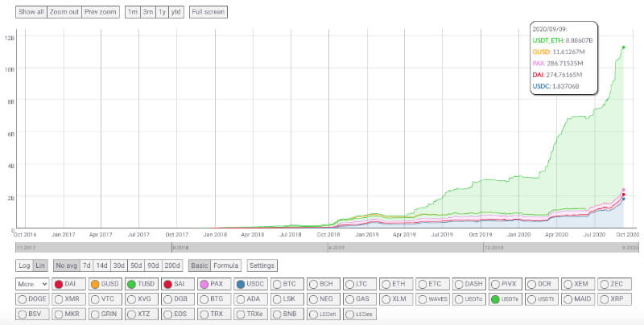This screenshot has width=644, height=325.
Task: Click the timeline range slider bar
Action: pyautogui.click(x=322, y=248)
